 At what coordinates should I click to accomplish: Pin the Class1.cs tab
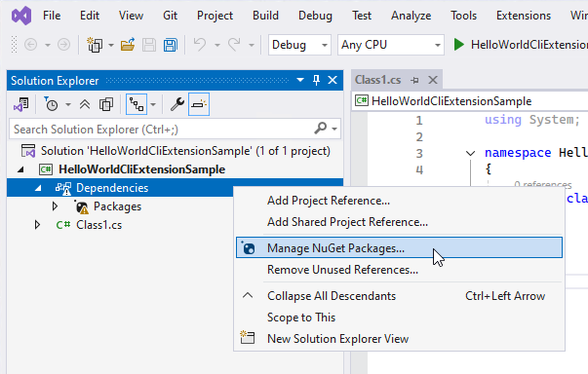point(414,80)
